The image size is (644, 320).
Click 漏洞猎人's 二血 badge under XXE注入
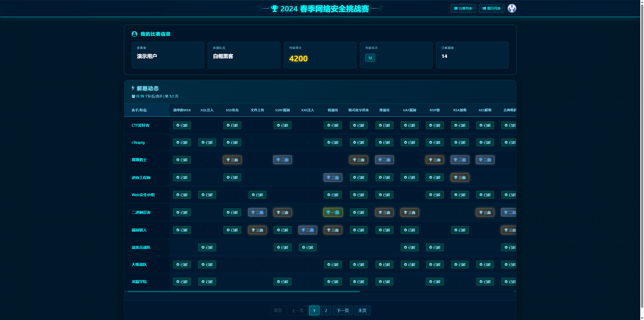point(308,230)
